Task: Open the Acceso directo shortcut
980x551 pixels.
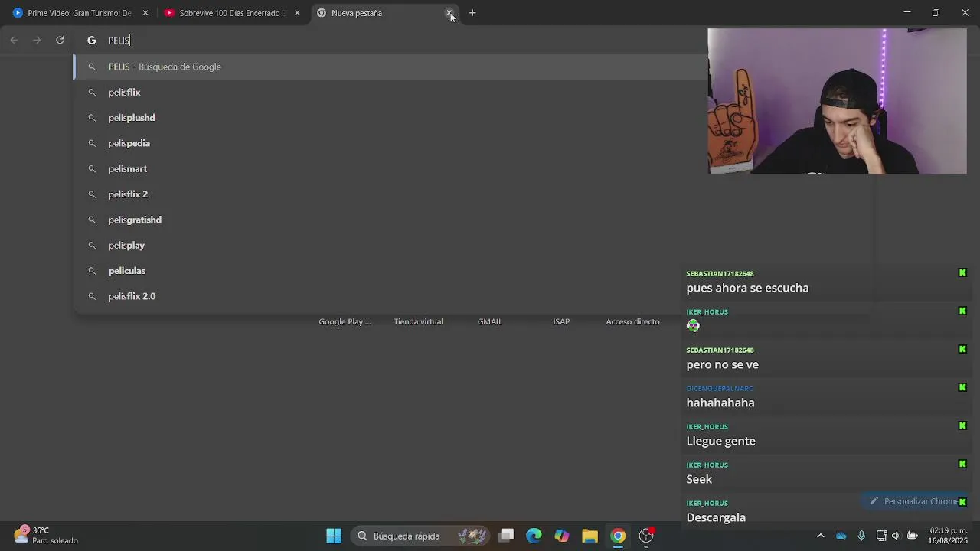Action: click(632, 321)
